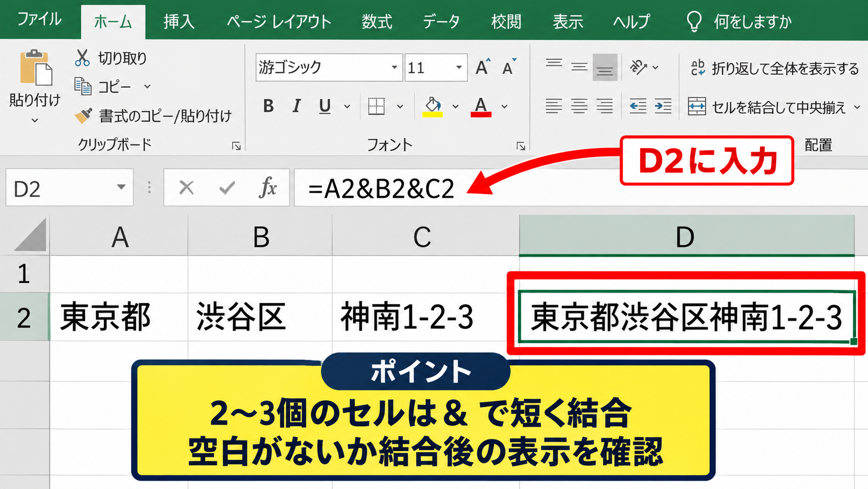This screenshot has width=868, height=489.
Task: Expand the copy options arrow
Action: tap(147, 86)
